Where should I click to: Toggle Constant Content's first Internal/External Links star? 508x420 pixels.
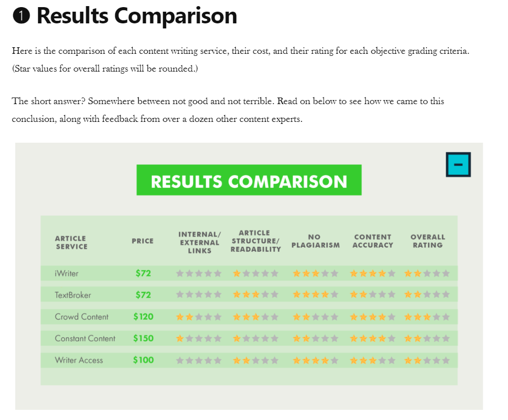point(180,338)
